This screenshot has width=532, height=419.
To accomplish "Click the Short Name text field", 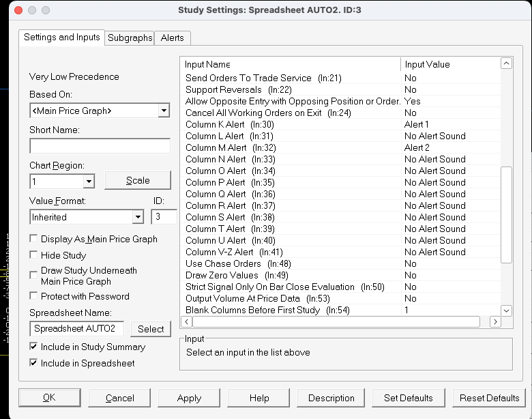I will click(x=100, y=146).
